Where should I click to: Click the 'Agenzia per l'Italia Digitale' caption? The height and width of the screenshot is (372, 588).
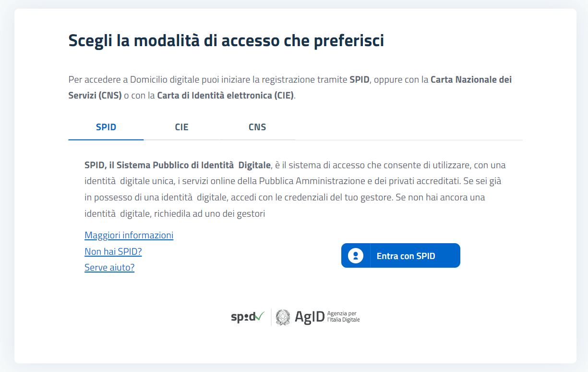click(x=343, y=317)
